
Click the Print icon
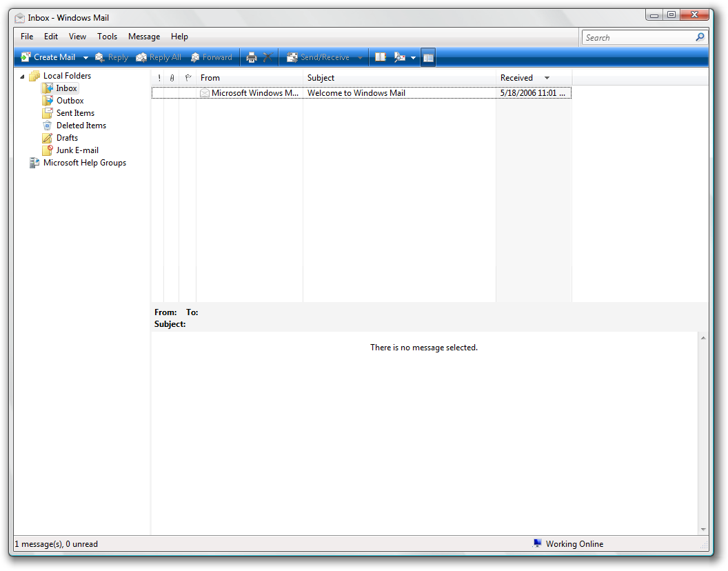tap(251, 57)
